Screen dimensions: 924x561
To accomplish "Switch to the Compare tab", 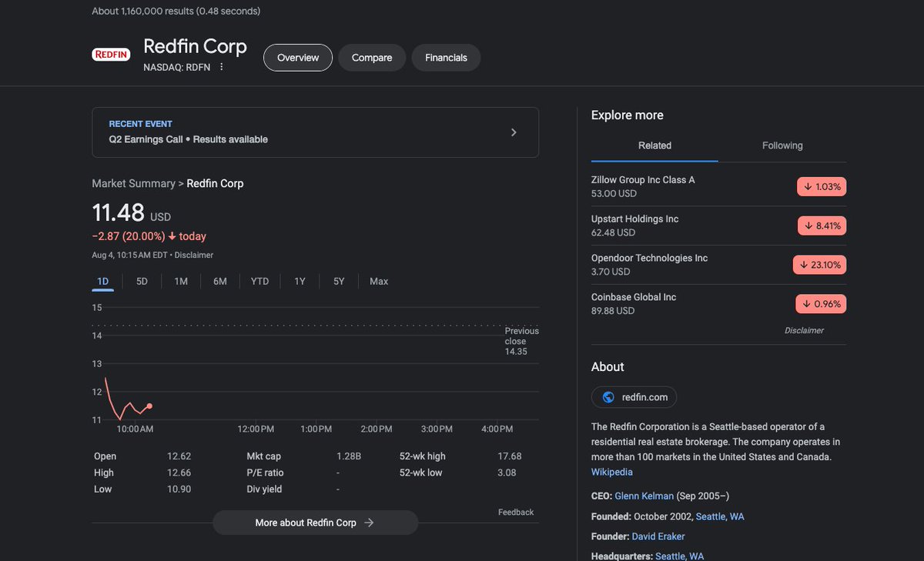I will click(x=372, y=58).
